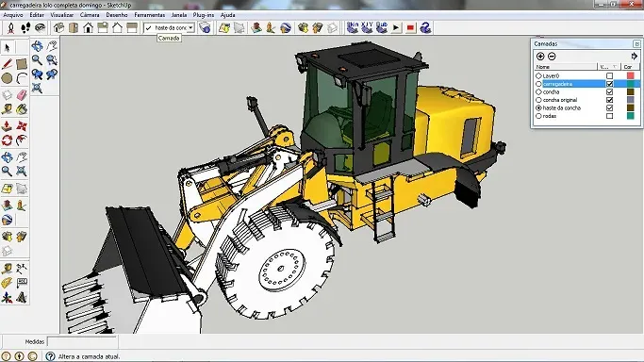Select the Look Around eye tool

(40, 27)
